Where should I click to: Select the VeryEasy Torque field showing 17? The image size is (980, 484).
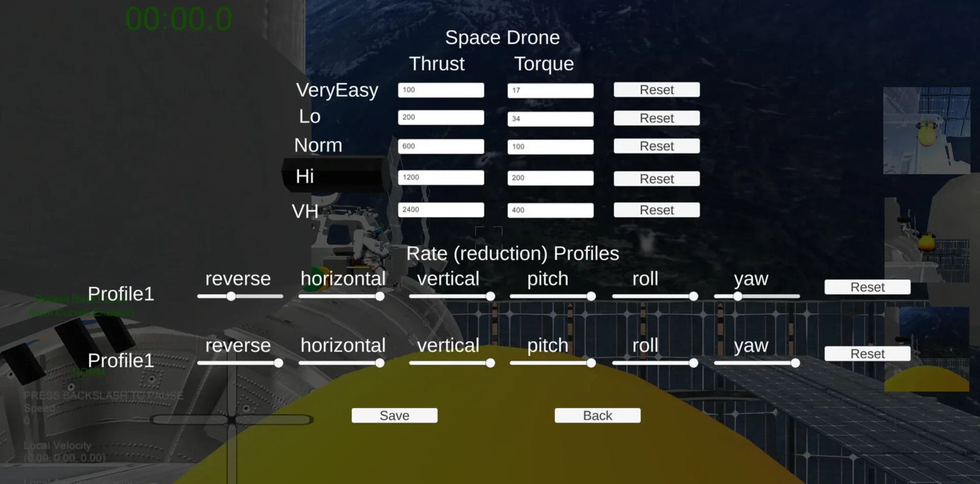point(550,91)
